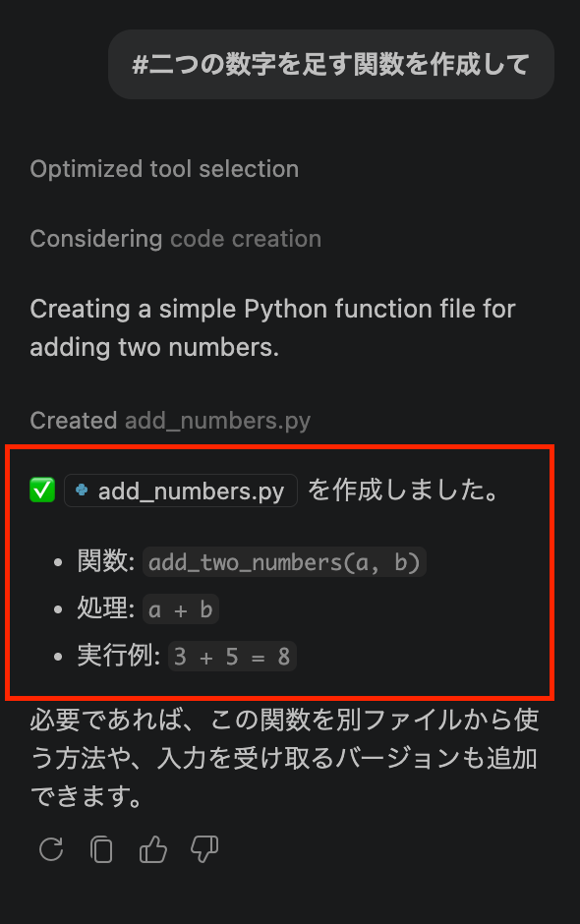
Task: Mark the response with thumbs down
Action: [204, 849]
